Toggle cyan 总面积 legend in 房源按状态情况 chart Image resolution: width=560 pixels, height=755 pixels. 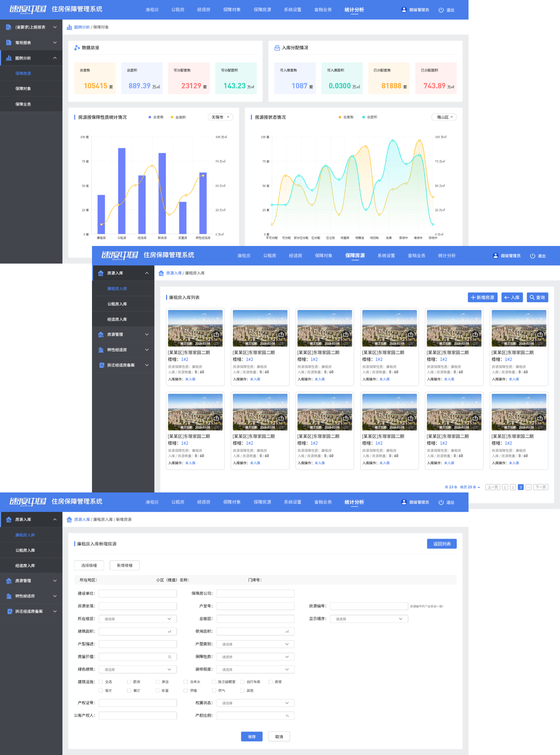pos(369,117)
